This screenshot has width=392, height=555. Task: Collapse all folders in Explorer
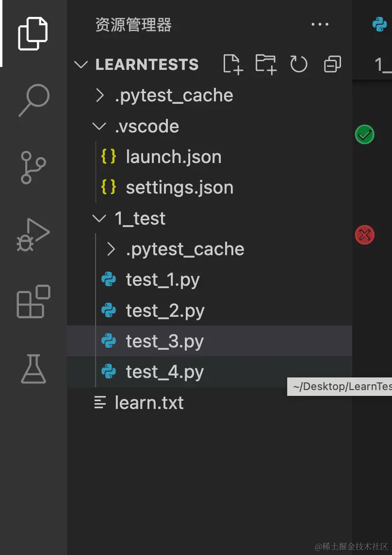coord(332,64)
